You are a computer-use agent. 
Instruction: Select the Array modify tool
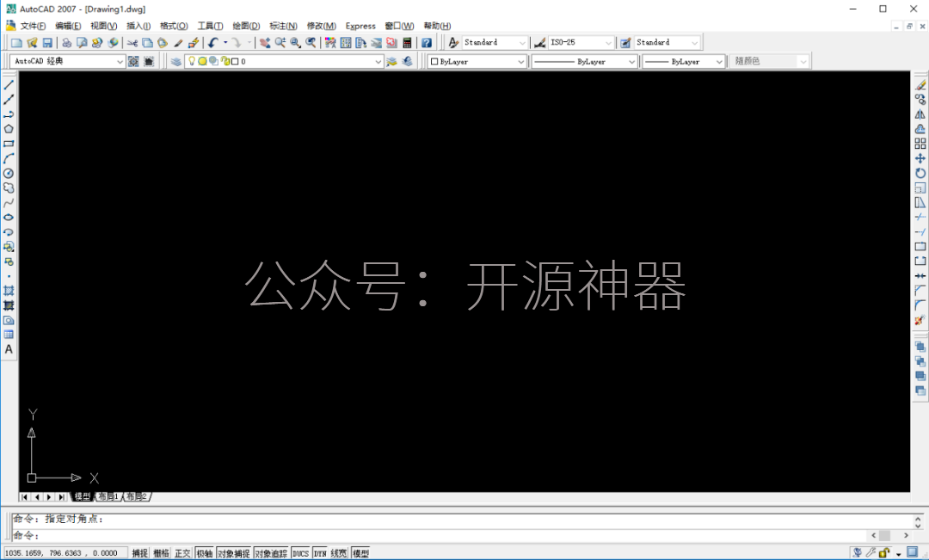pos(920,144)
